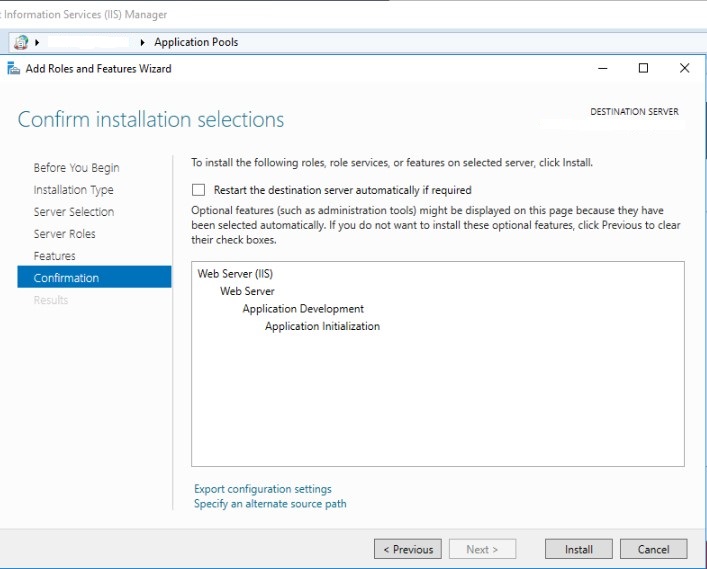
Task: Open Specify an alternate source path link
Action: [x=270, y=504]
